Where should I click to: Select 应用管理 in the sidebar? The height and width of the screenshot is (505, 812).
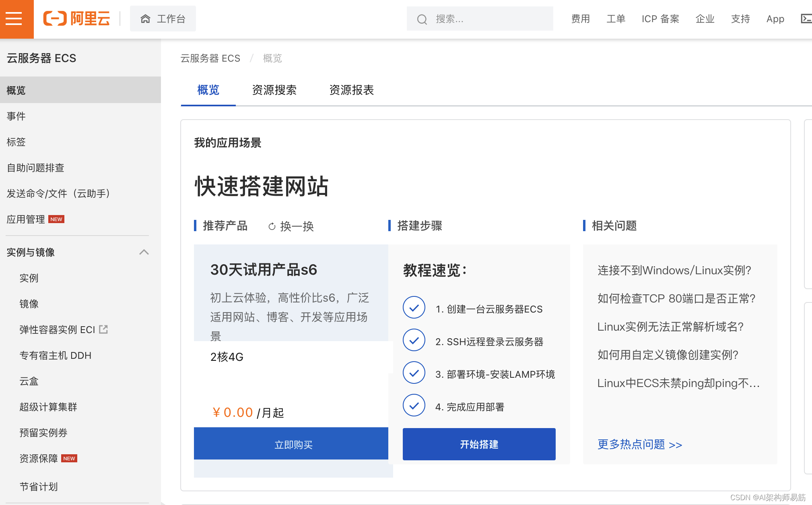click(x=80, y=219)
